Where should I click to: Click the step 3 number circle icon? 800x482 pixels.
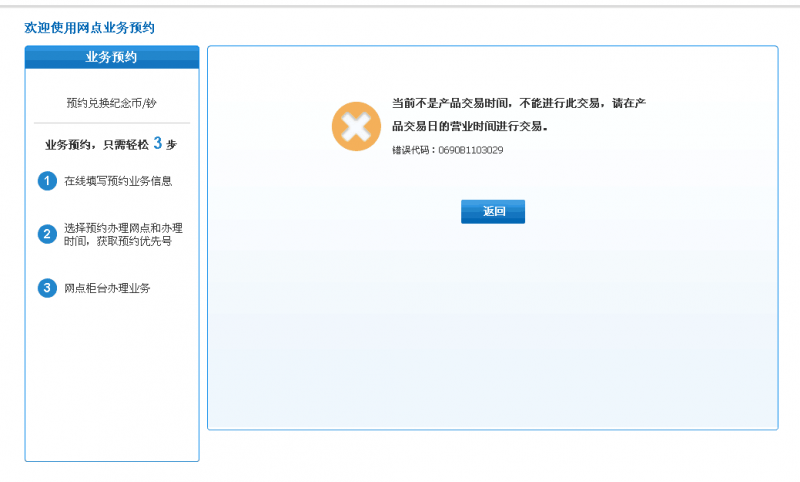click(46, 288)
